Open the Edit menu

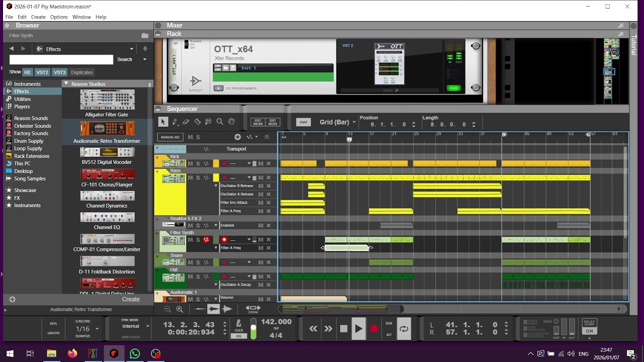[22, 17]
